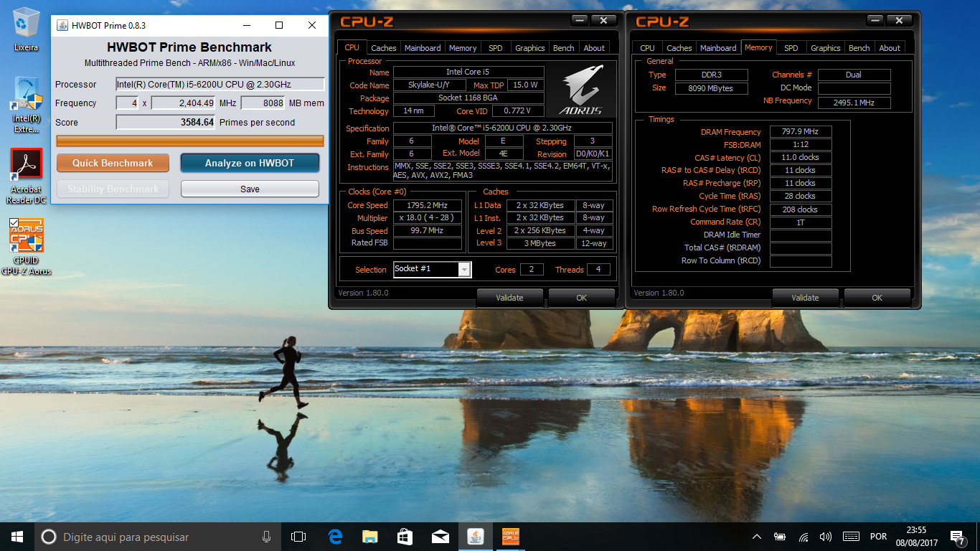This screenshot has width=980, height=551.
Task: Click the Processor name field in HWBOT Prime
Action: pyautogui.click(x=220, y=84)
